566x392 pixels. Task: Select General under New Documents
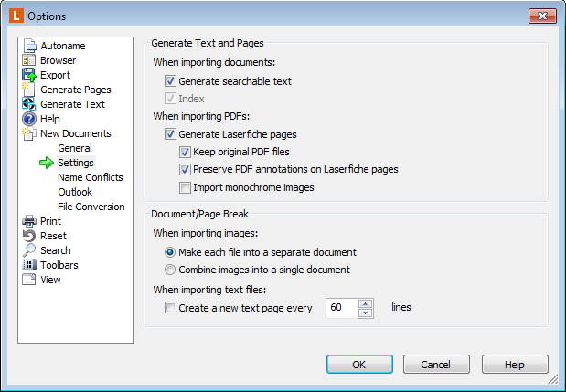(x=75, y=148)
